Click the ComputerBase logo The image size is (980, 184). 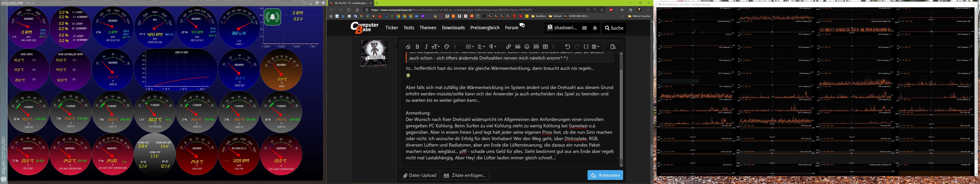364,28
